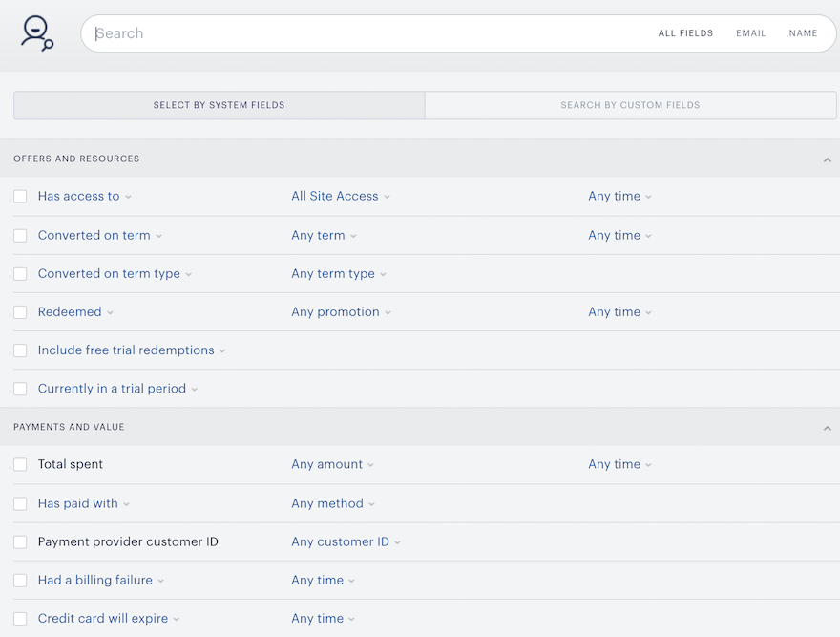This screenshot has height=637, width=840.
Task: Enable the Converted on term checkbox
Action: pos(20,235)
